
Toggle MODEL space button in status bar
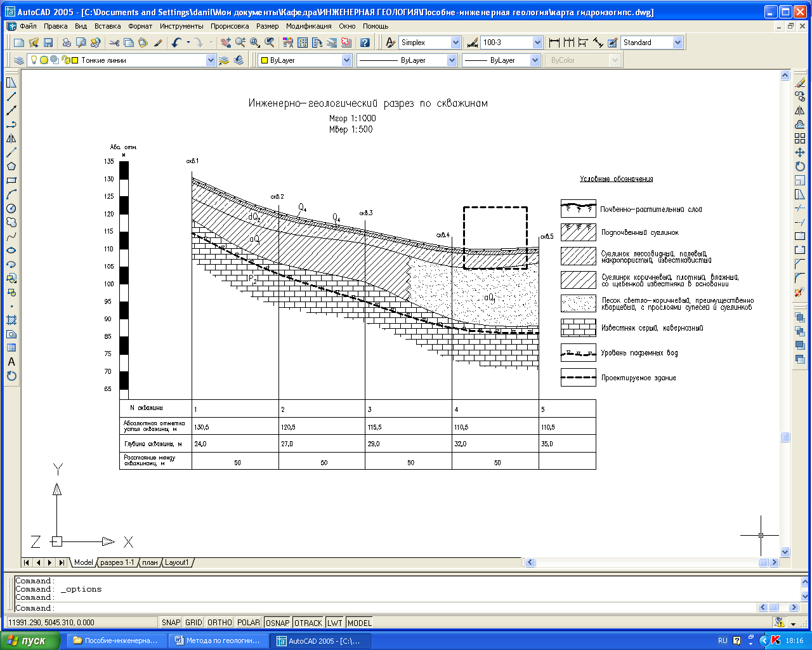[x=360, y=623]
